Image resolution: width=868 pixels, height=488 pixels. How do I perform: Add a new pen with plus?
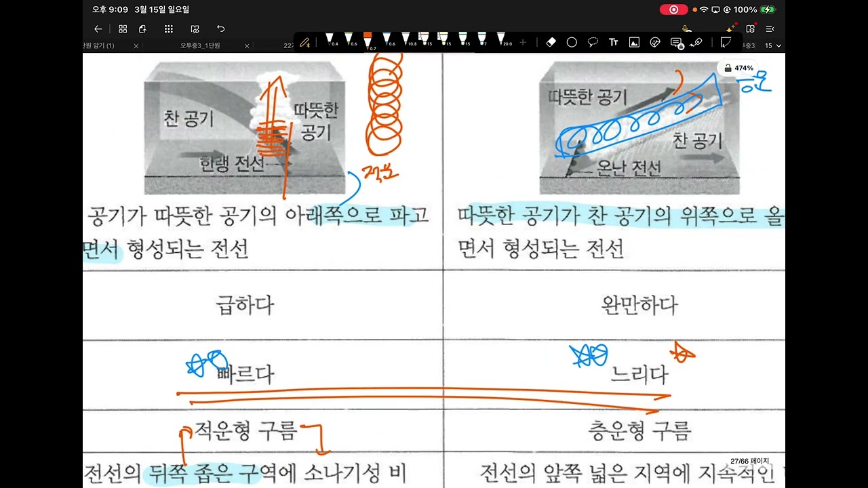523,42
